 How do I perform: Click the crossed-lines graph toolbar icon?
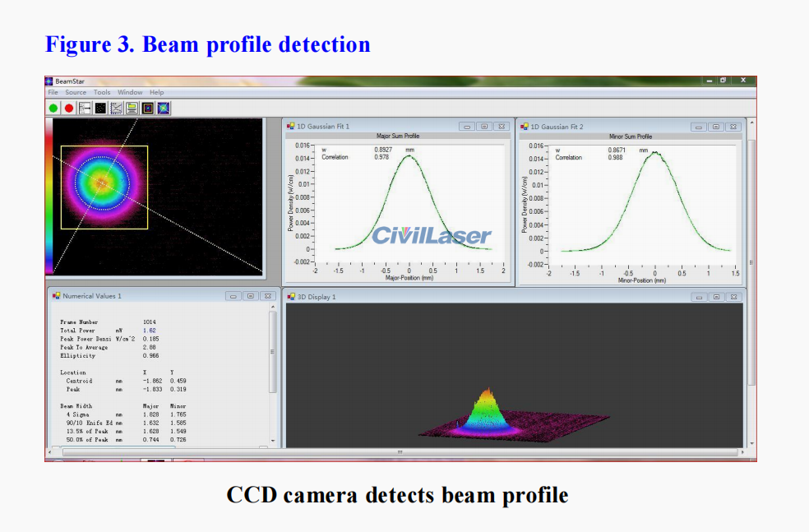pyautogui.click(x=117, y=109)
